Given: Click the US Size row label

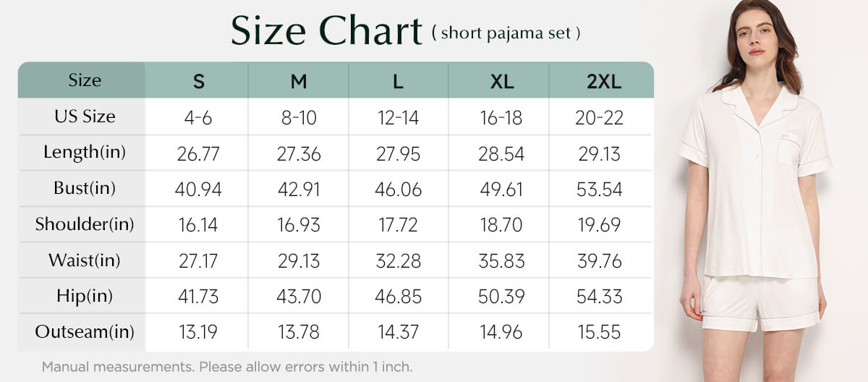Looking at the screenshot, I should (85, 116).
